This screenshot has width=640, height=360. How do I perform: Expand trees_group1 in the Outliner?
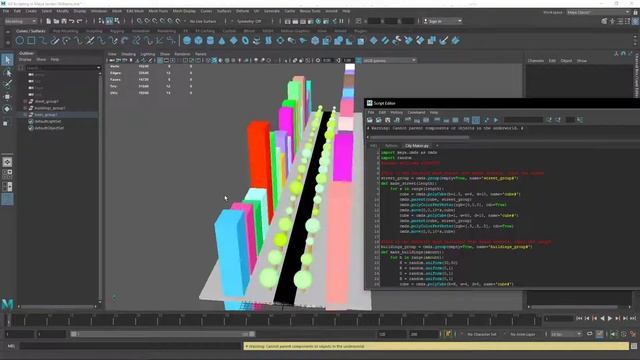(25, 115)
